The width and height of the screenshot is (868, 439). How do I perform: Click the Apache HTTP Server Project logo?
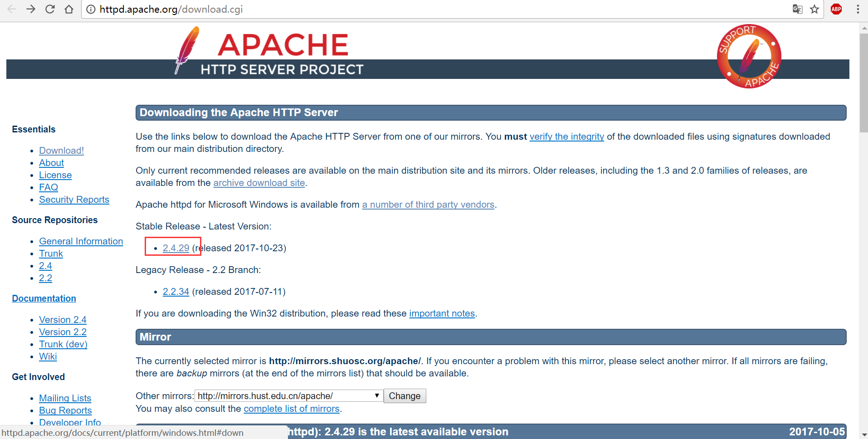(x=269, y=51)
